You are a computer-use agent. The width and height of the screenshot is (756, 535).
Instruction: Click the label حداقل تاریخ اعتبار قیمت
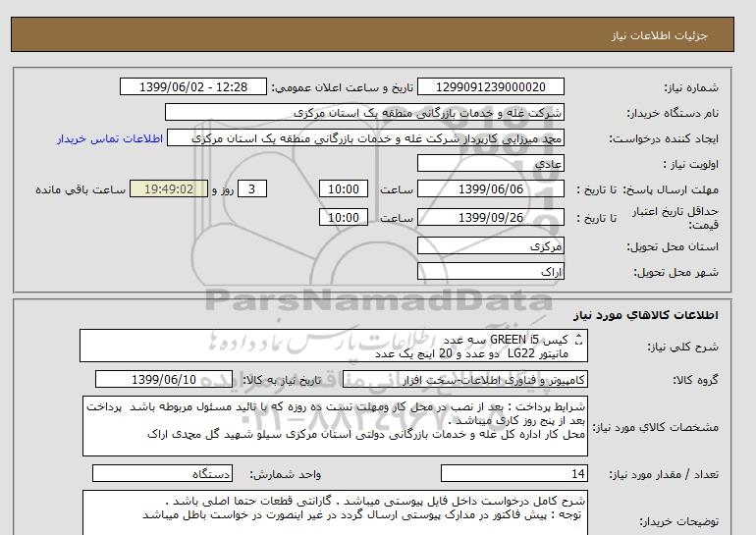coord(675,218)
